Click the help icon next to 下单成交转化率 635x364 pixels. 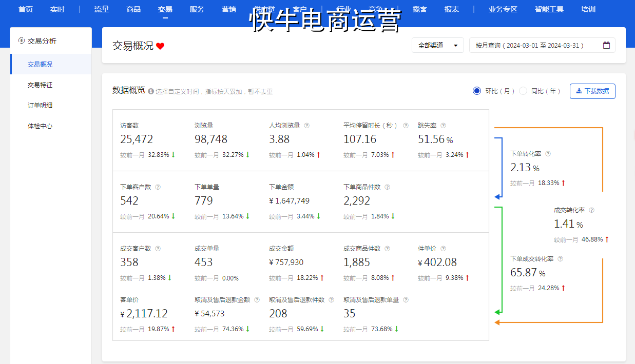(x=560, y=259)
